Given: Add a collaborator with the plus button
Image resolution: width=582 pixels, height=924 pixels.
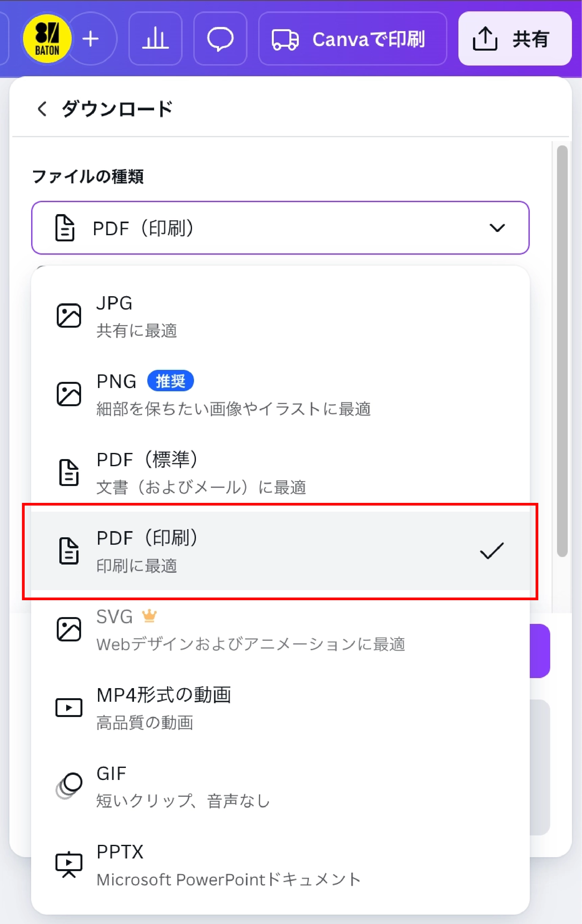Looking at the screenshot, I should point(91,39).
